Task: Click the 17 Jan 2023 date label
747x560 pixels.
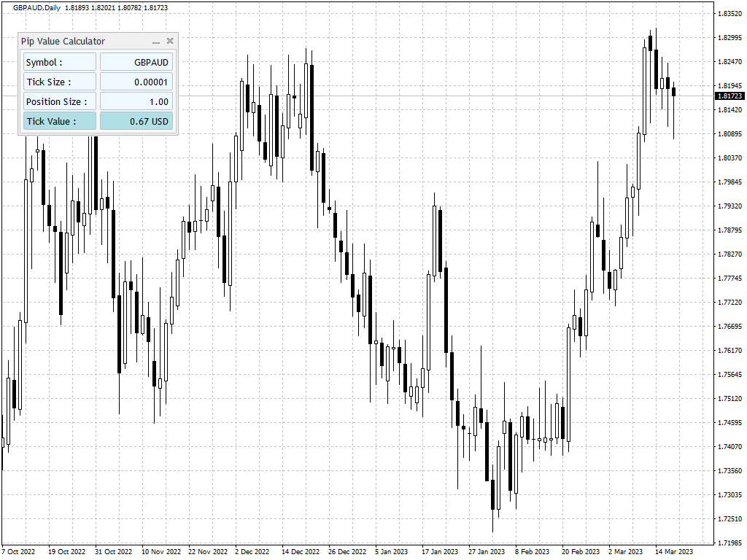Action: pyautogui.click(x=440, y=552)
